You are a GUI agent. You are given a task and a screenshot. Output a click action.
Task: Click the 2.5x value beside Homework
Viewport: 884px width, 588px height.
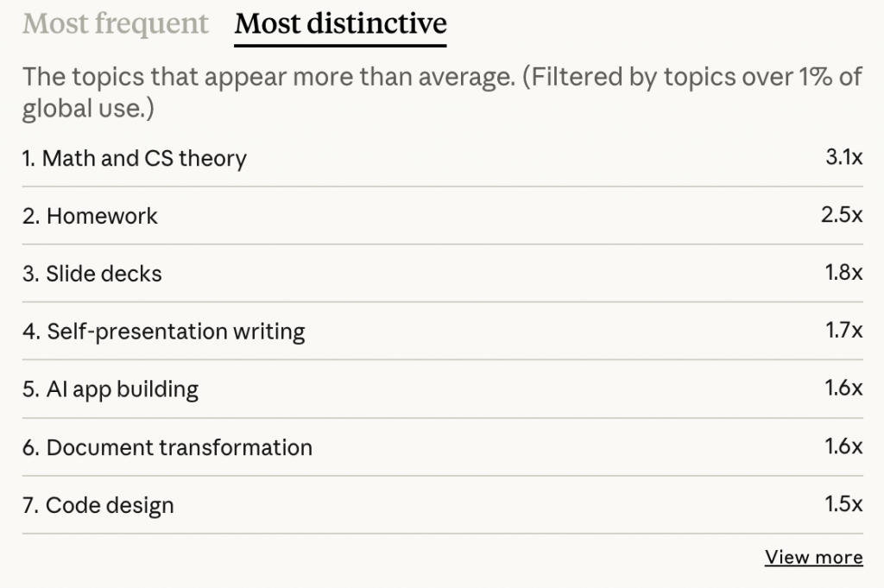pos(842,215)
